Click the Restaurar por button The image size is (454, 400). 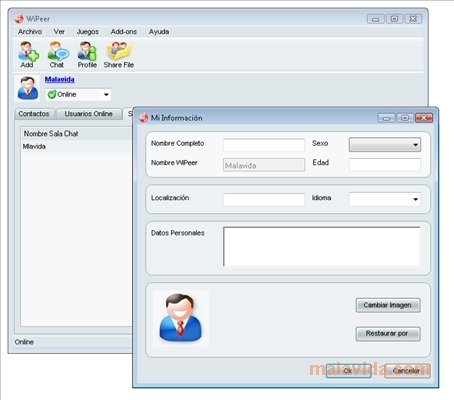click(x=388, y=333)
